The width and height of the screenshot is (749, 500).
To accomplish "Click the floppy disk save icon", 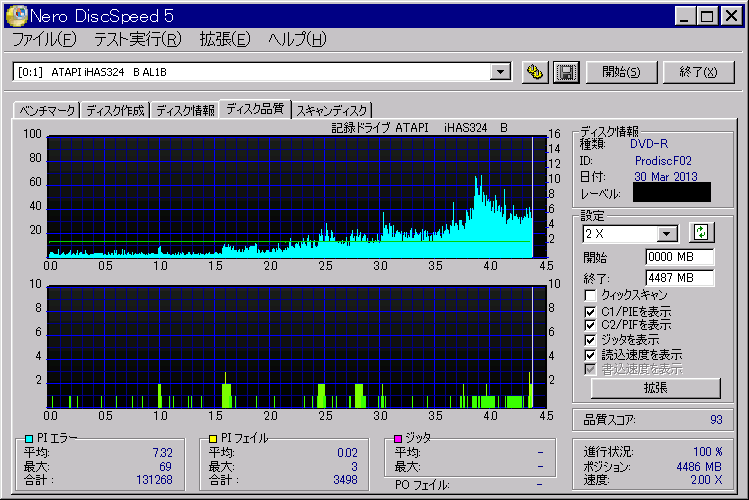I will tap(566, 73).
